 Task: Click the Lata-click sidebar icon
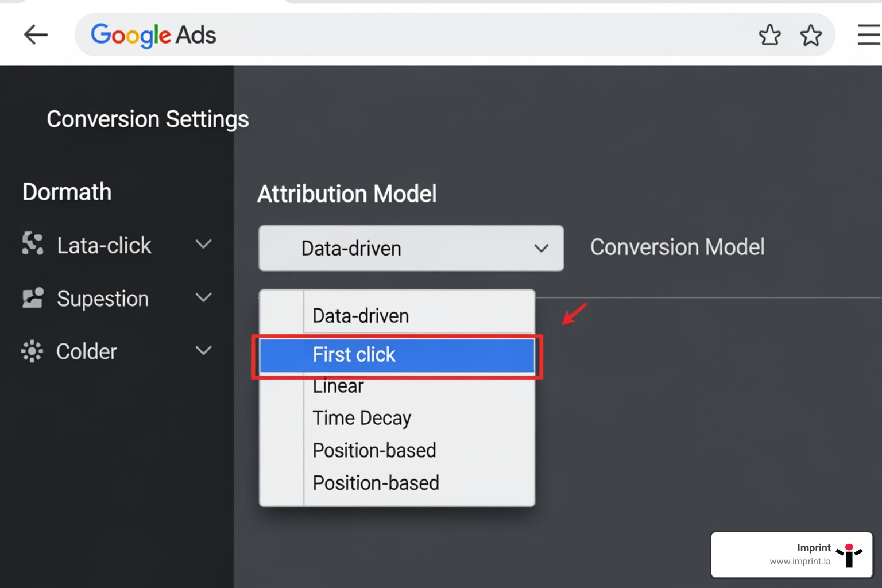(32, 244)
